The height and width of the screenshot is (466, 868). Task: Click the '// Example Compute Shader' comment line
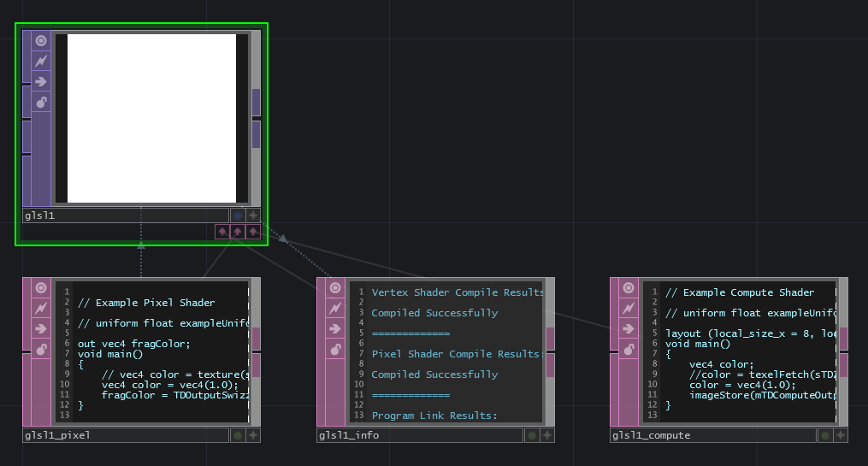[740, 292]
